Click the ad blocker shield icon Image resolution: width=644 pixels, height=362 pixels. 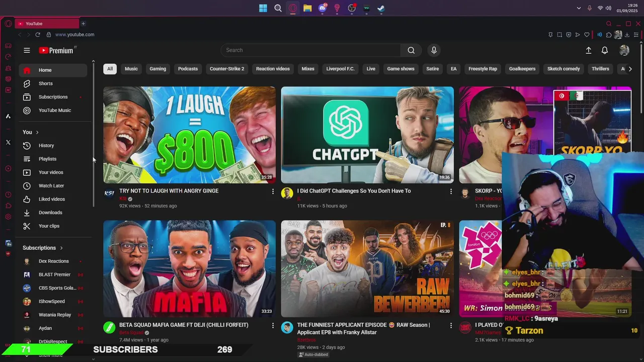click(569, 35)
